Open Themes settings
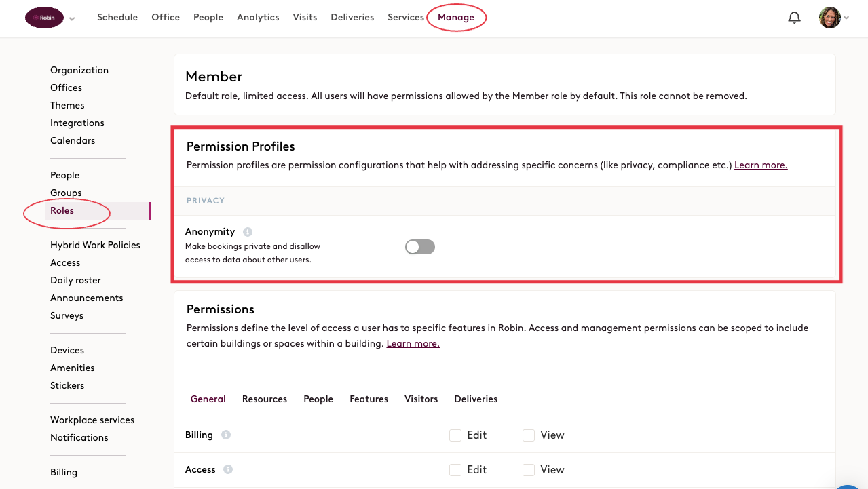 tap(67, 105)
